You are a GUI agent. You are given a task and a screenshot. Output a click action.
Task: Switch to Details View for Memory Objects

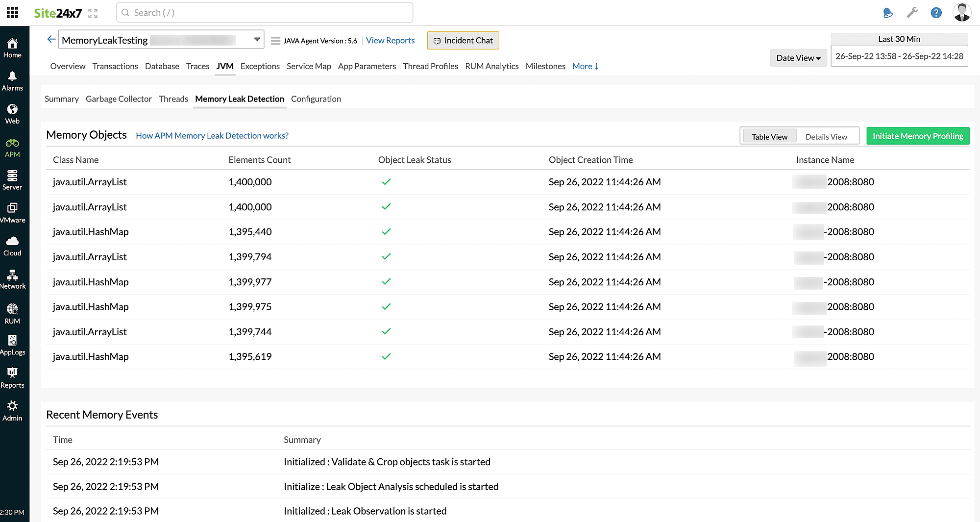pyautogui.click(x=826, y=136)
